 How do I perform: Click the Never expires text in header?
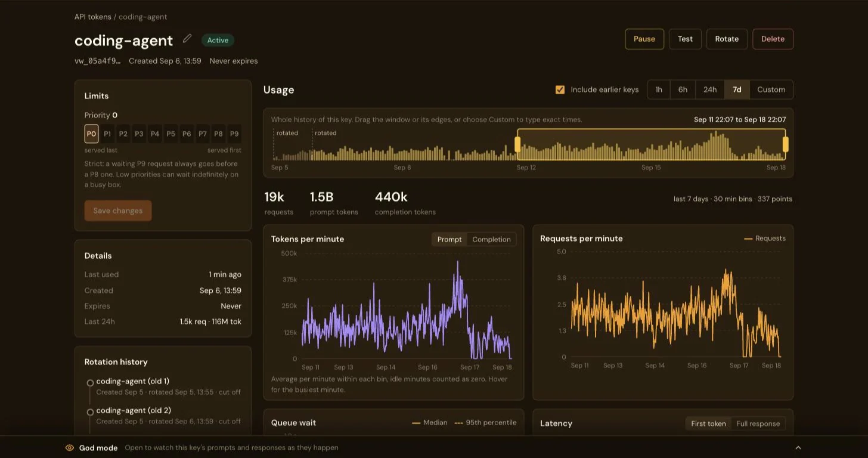click(x=234, y=61)
